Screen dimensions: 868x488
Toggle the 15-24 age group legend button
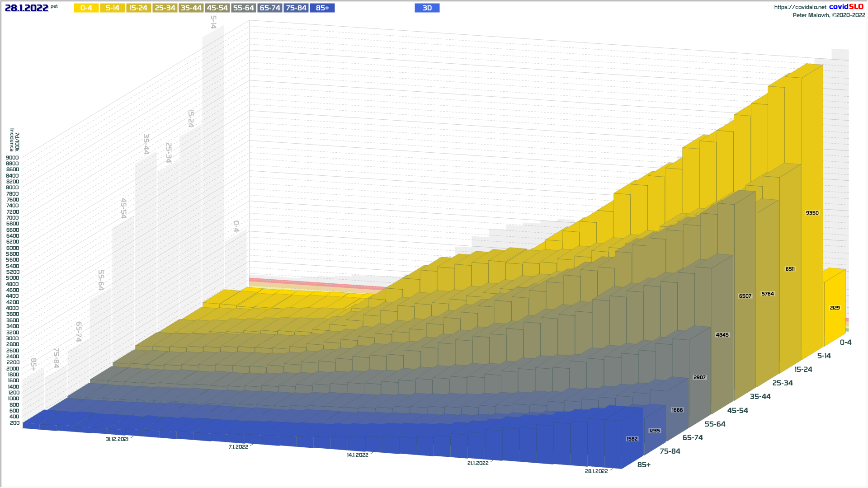138,8
